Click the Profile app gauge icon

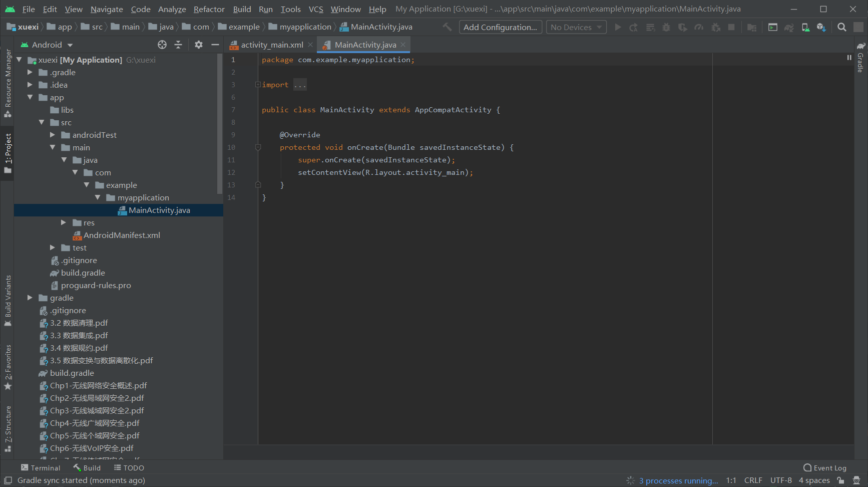click(x=699, y=27)
